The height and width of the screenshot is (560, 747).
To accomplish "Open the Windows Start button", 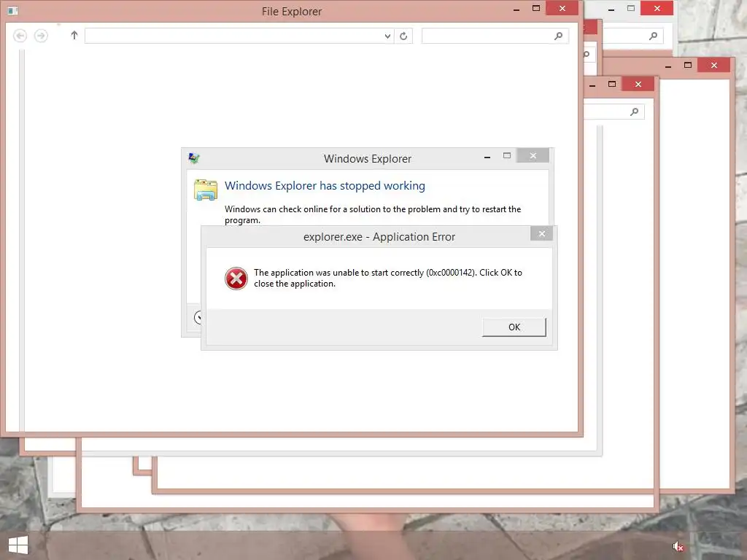I will click(18, 545).
